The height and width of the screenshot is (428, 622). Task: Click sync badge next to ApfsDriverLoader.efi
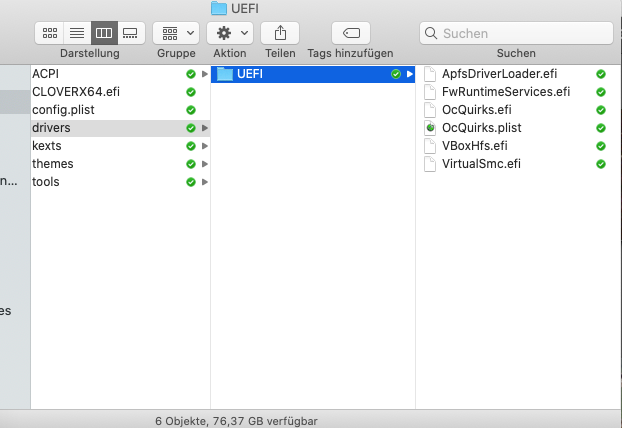click(x=601, y=74)
